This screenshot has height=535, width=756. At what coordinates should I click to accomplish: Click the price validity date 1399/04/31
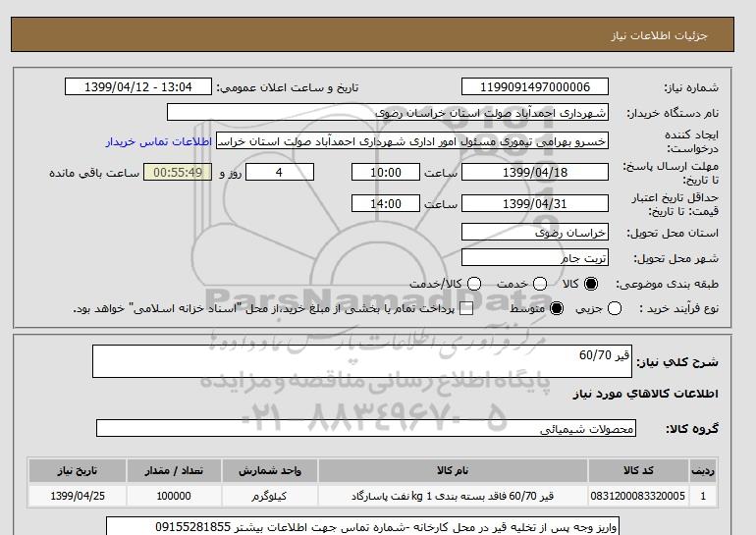tap(535, 203)
